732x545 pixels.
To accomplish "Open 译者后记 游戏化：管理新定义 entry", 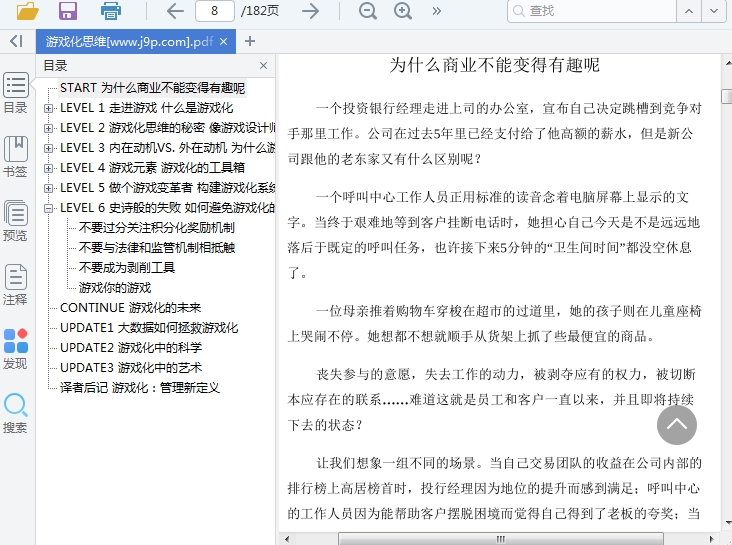I will (x=140, y=388).
